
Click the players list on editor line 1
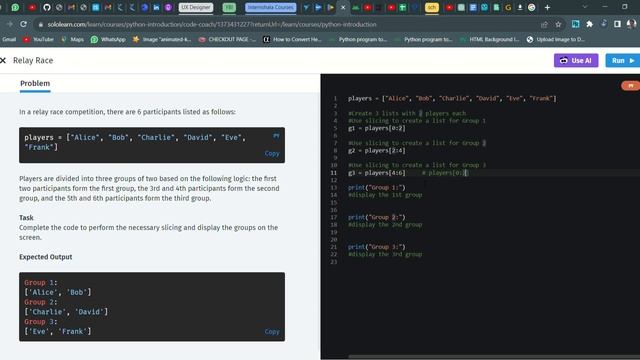point(452,98)
